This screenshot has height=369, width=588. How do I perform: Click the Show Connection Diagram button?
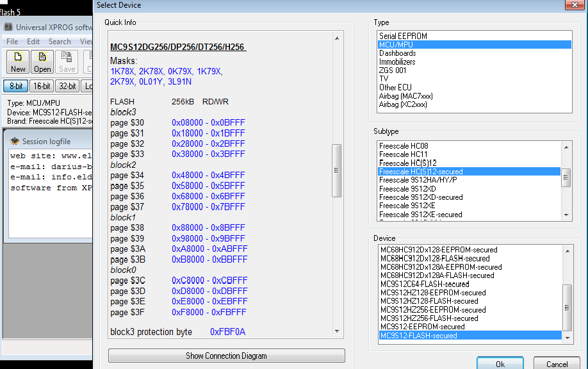(x=227, y=356)
